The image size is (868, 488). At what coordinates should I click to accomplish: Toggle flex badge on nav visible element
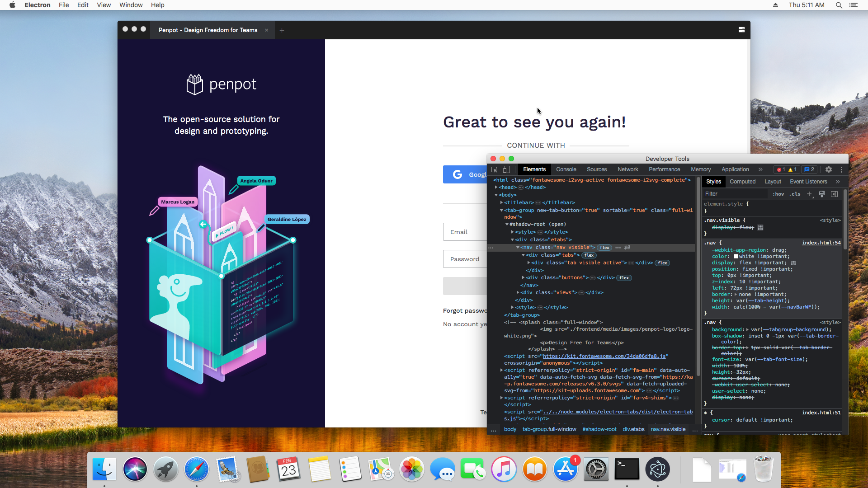pyautogui.click(x=604, y=248)
